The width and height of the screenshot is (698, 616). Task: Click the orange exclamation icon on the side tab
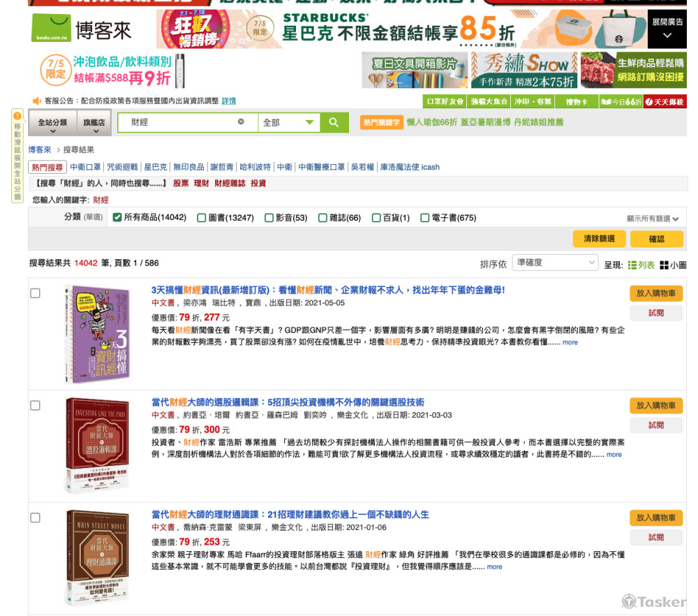coord(17,116)
